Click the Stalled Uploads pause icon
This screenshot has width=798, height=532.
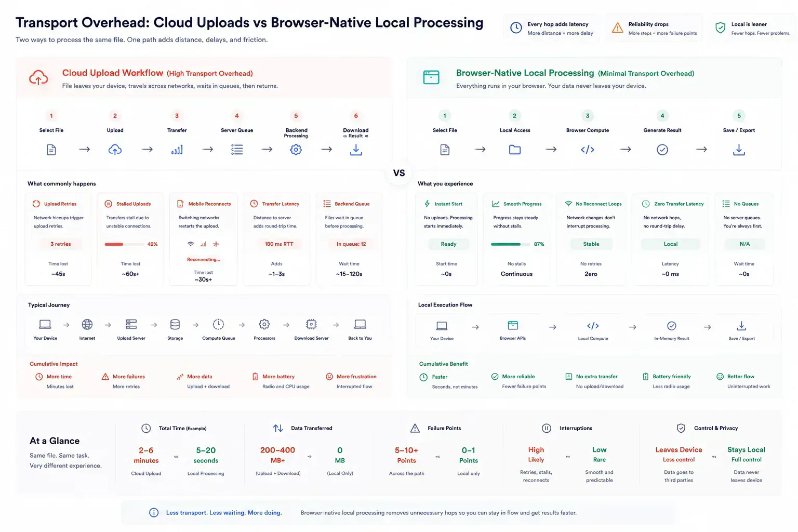[109, 204]
